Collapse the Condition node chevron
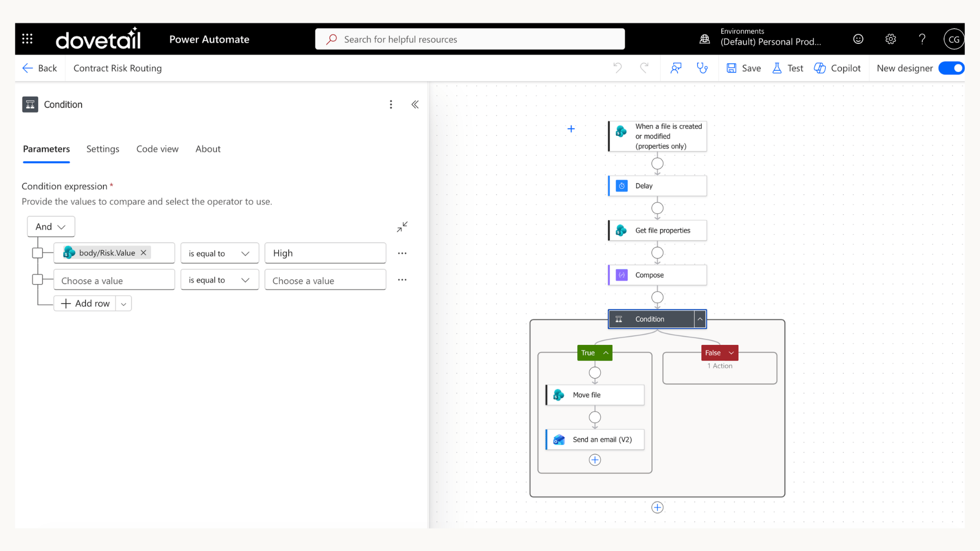980x551 pixels. [x=700, y=319]
